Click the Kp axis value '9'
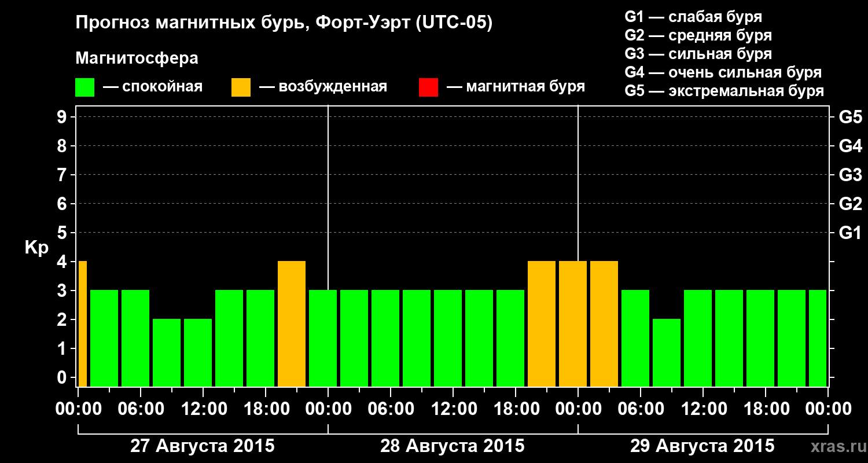This screenshot has width=868, height=463. coord(63,117)
